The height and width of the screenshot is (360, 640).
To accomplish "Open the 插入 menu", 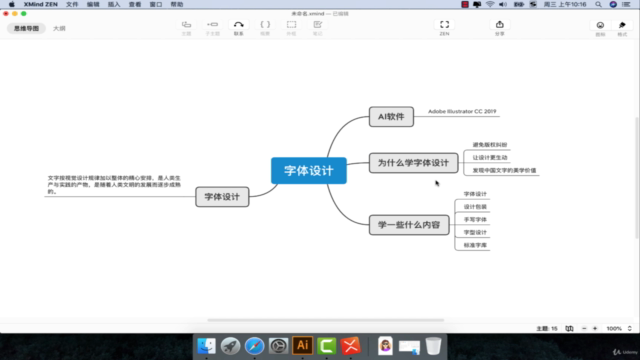I will coord(114,4).
